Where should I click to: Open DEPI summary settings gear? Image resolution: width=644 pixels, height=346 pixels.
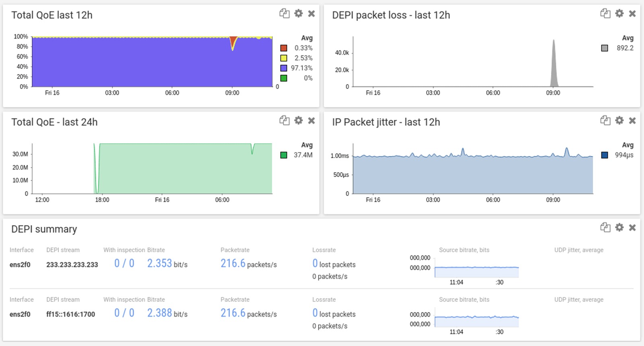(619, 227)
